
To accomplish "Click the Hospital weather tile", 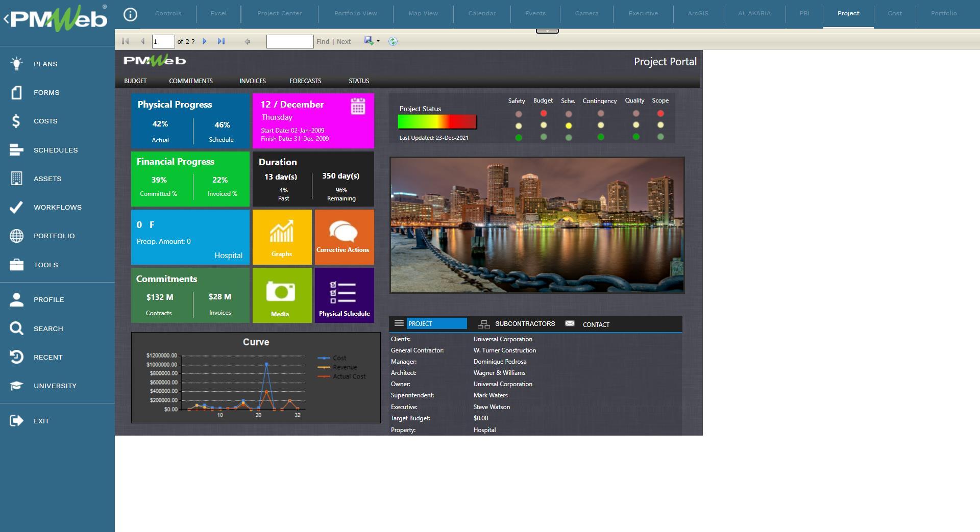I will (190, 237).
